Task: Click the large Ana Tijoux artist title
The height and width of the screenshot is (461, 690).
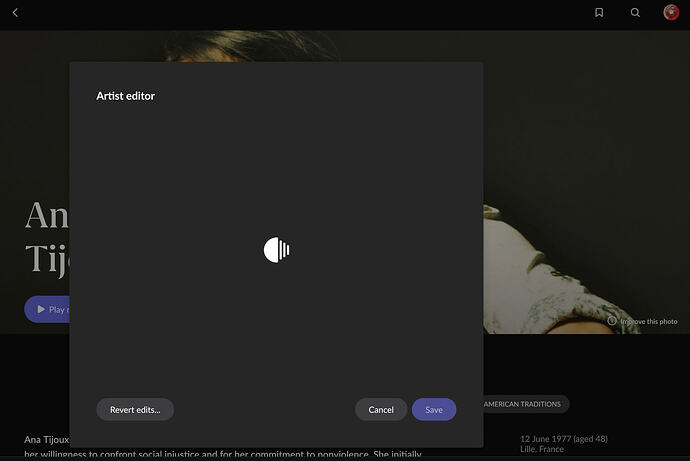Action: 47,238
